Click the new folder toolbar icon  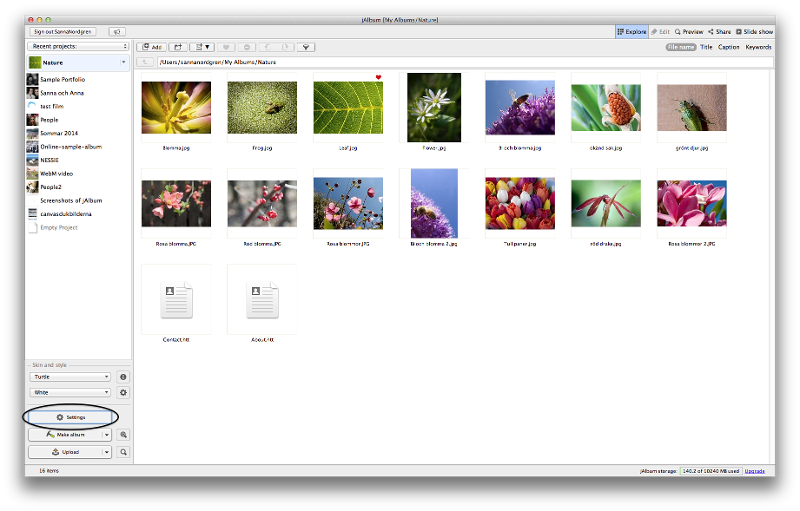click(x=178, y=47)
